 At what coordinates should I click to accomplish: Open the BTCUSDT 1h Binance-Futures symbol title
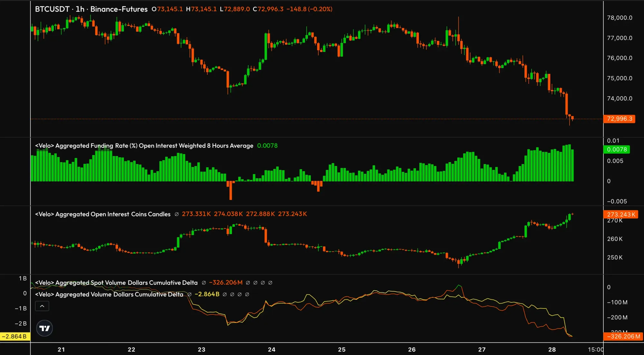point(91,9)
